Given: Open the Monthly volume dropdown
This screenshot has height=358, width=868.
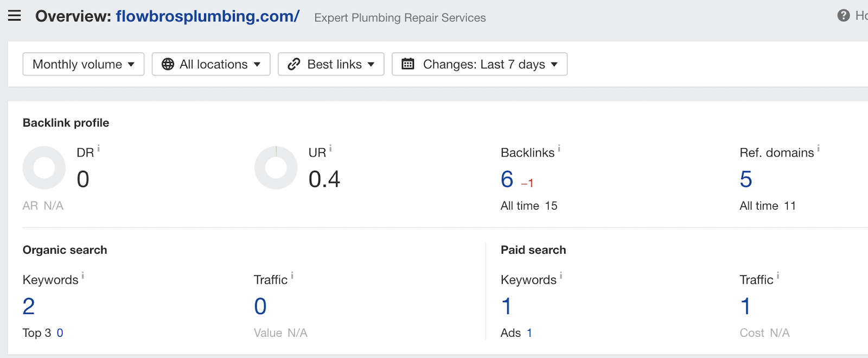Looking at the screenshot, I should pos(84,64).
